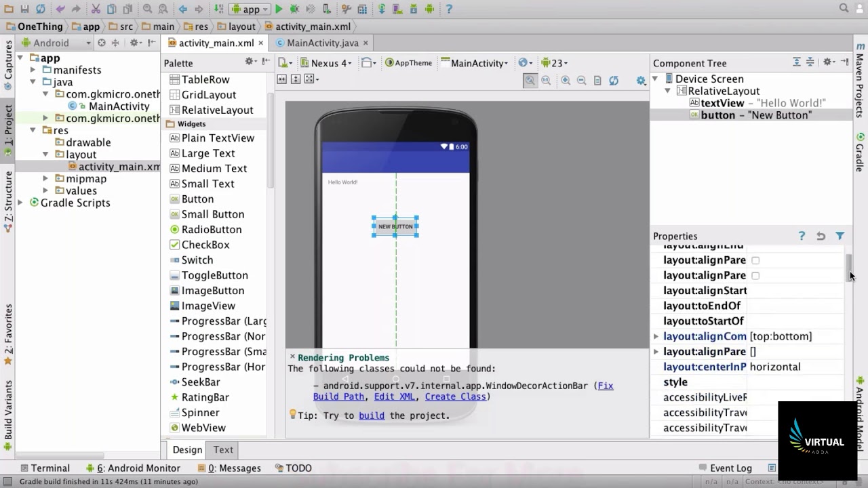Open the API 23 version dropdown
This screenshot has width=868, height=488.
point(555,63)
